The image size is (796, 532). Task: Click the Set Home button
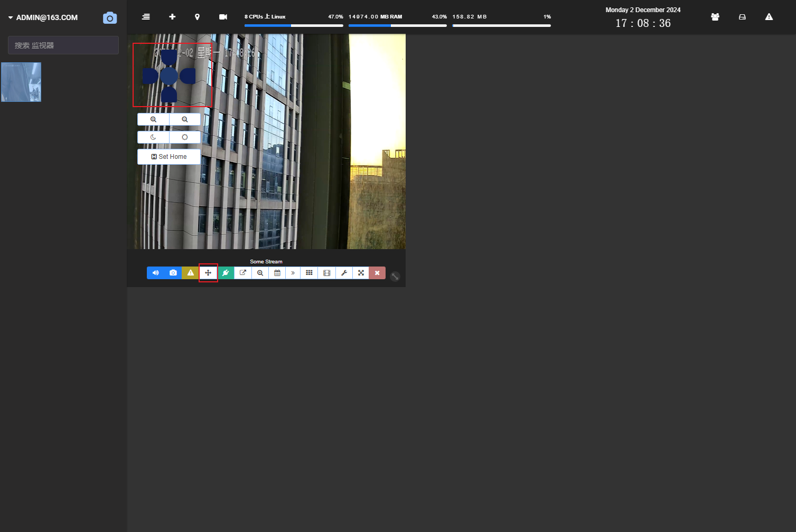169,157
